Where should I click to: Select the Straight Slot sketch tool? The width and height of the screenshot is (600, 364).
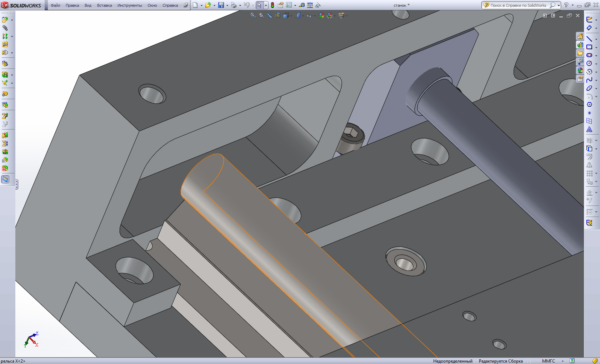[x=589, y=55]
